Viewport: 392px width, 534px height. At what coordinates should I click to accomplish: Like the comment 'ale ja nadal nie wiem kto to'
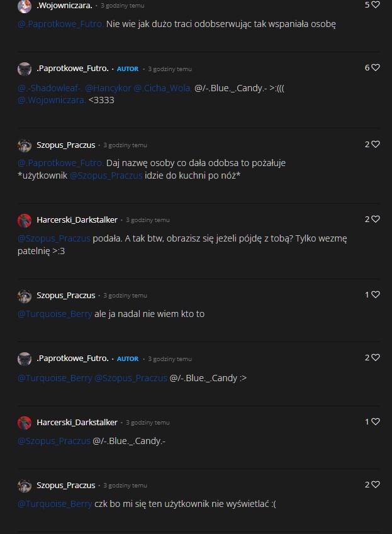click(375, 294)
